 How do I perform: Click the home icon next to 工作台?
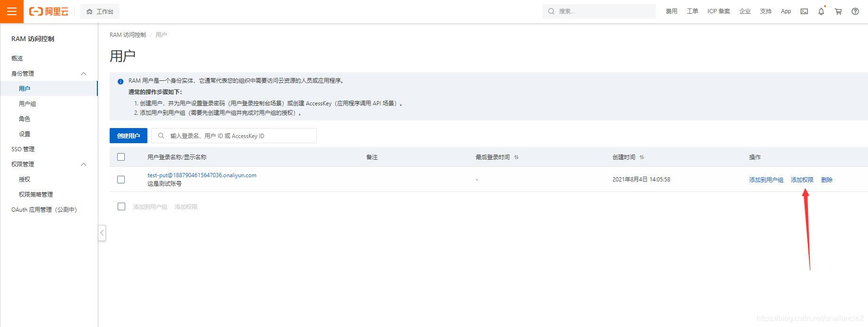point(89,11)
